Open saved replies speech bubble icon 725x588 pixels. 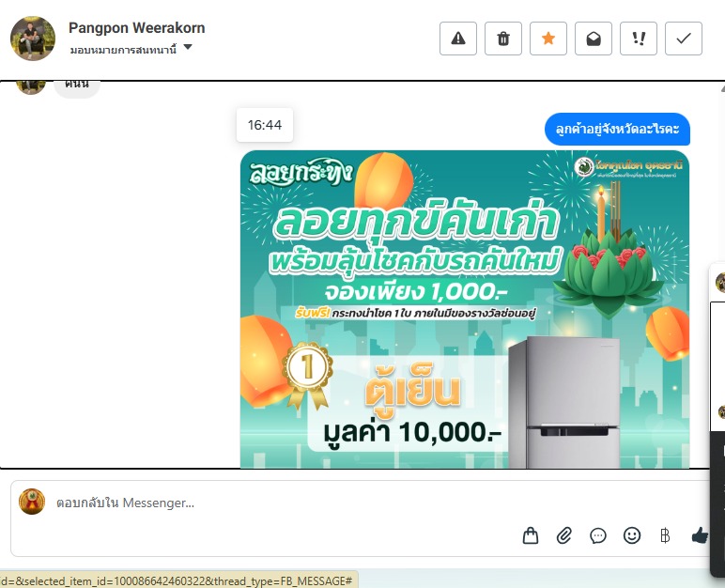[x=598, y=535]
